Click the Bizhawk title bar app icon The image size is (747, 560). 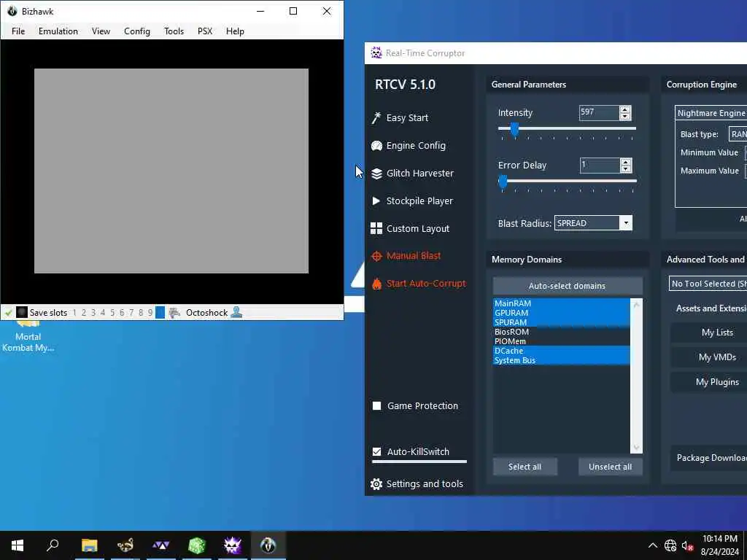[x=12, y=11]
